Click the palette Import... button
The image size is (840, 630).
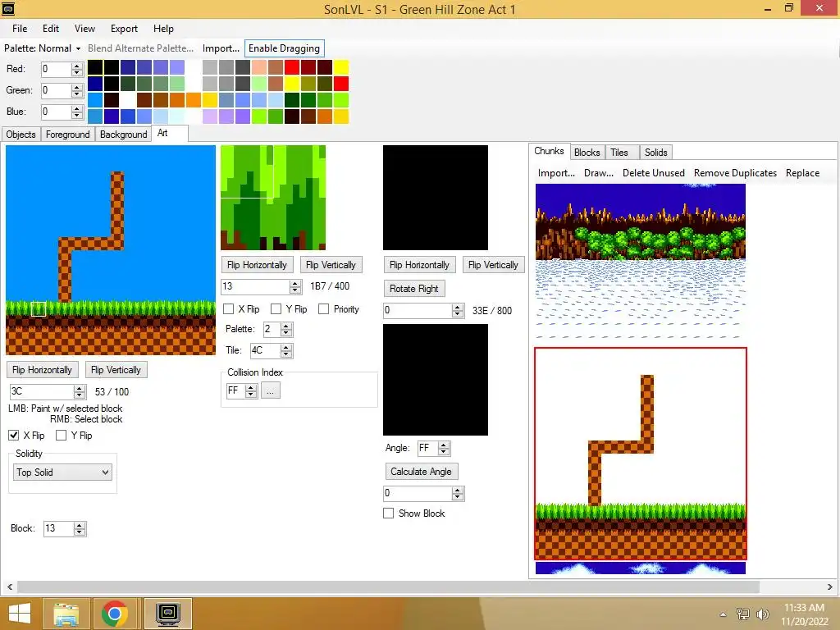(221, 48)
